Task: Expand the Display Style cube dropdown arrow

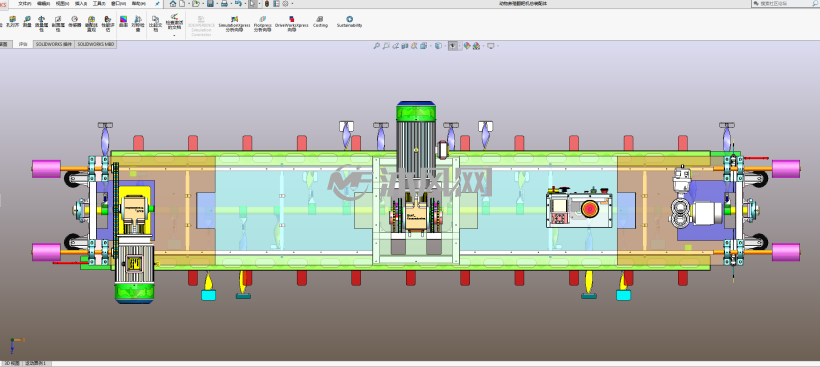Action: point(445,46)
